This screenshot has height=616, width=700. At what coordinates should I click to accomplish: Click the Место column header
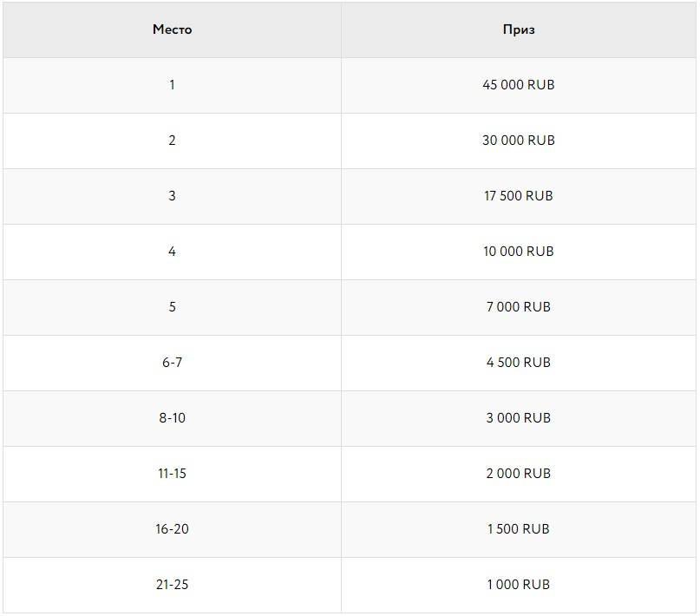[x=172, y=29]
